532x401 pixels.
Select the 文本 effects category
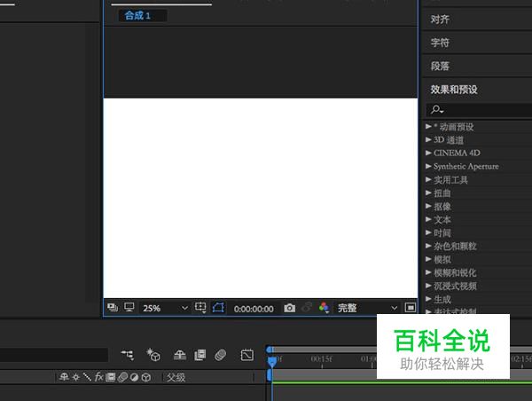(442, 220)
